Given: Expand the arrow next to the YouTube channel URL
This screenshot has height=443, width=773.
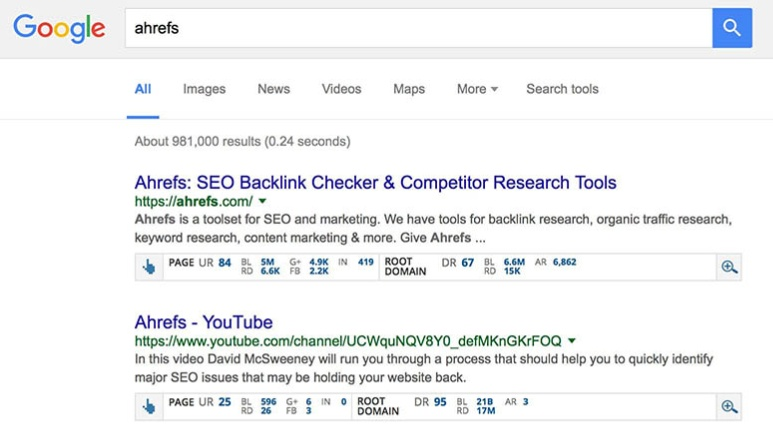Looking at the screenshot, I should point(572,341).
